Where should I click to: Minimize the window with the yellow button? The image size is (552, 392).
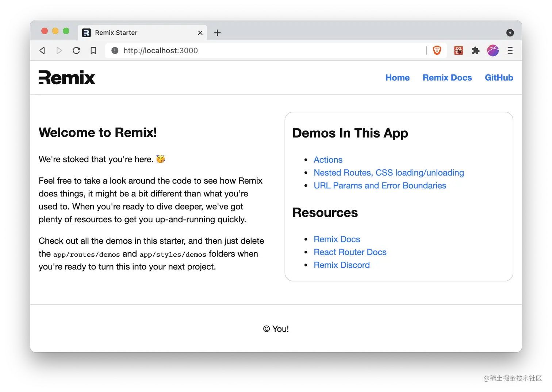pyautogui.click(x=55, y=31)
